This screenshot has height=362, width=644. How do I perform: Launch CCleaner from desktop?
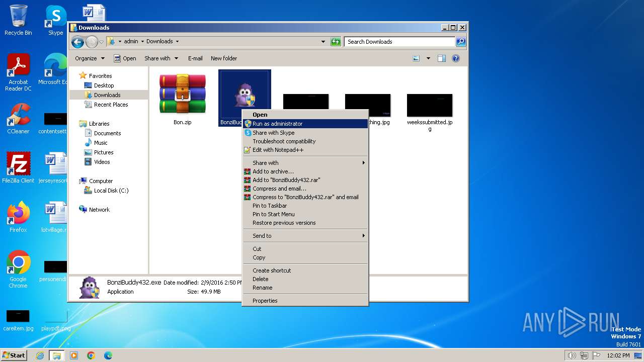point(18,119)
